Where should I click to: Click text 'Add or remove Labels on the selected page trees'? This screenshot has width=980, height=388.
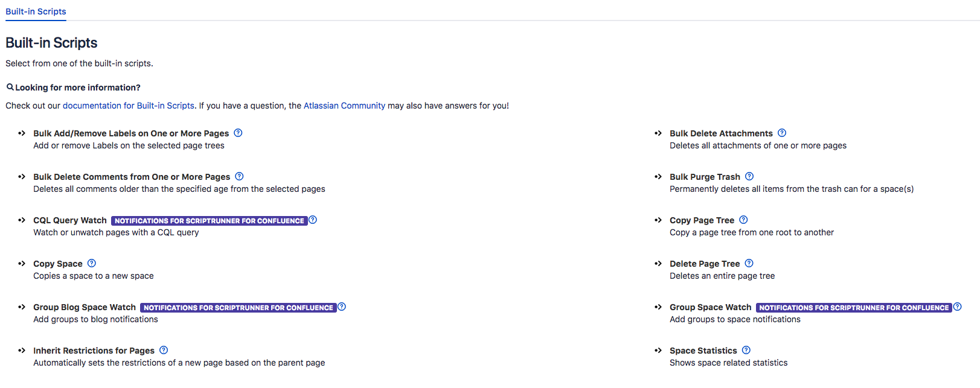pos(129,145)
